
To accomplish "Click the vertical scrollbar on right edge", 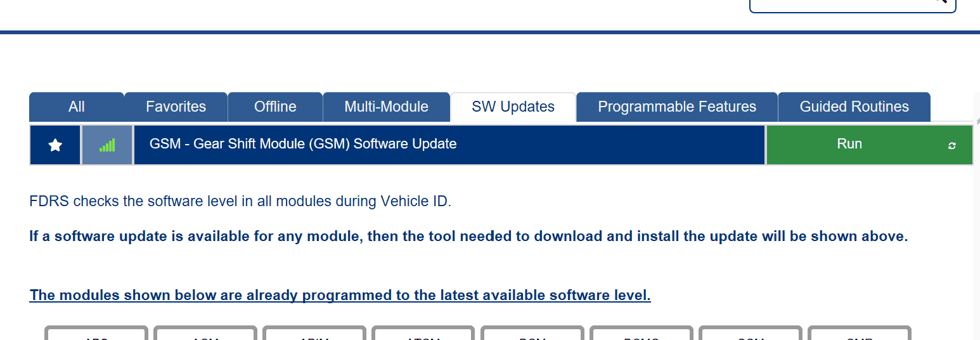I will (x=976, y=222).
